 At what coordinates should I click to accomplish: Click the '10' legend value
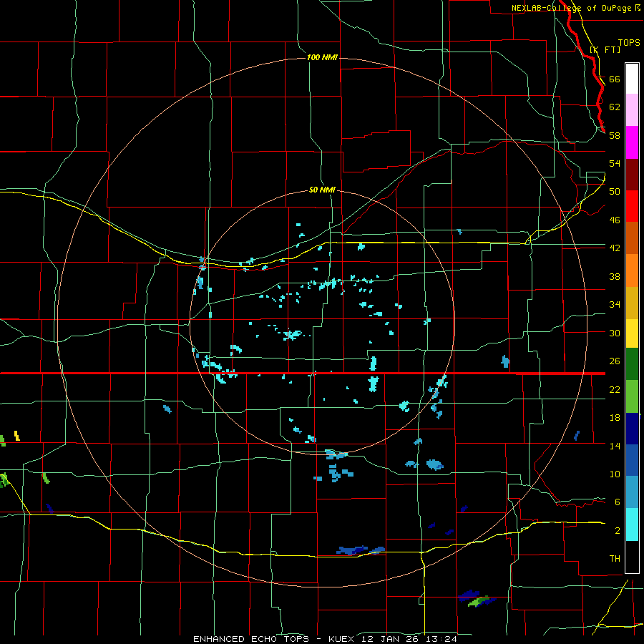(x=615, y=474)
